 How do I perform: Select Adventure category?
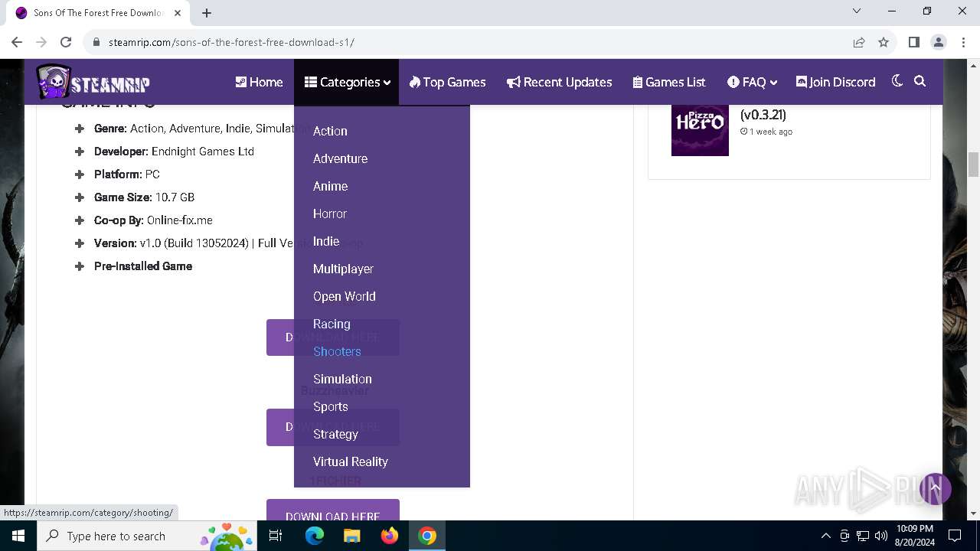(x=340, y=158)
